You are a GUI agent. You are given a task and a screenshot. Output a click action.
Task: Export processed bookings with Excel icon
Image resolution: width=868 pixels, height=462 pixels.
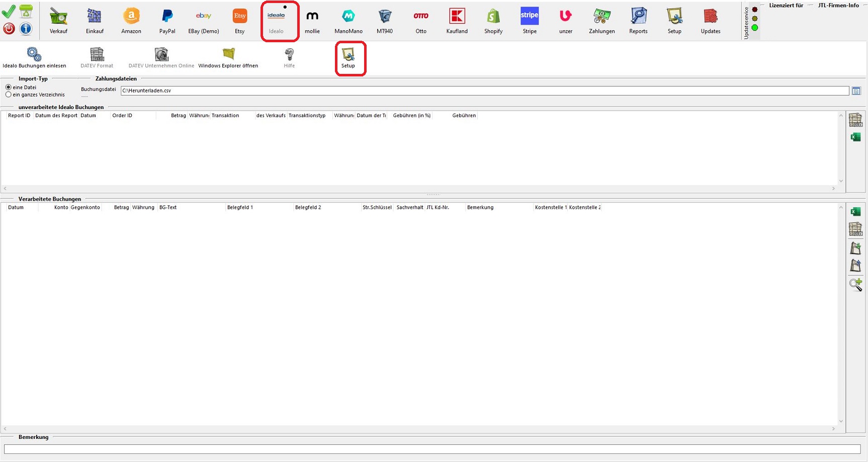(855, 212)
